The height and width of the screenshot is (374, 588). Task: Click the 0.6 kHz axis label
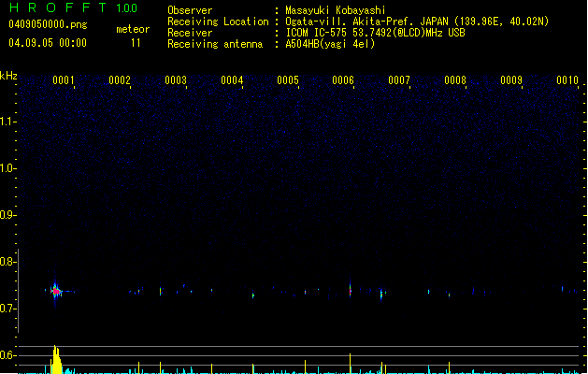click(7, 355)
